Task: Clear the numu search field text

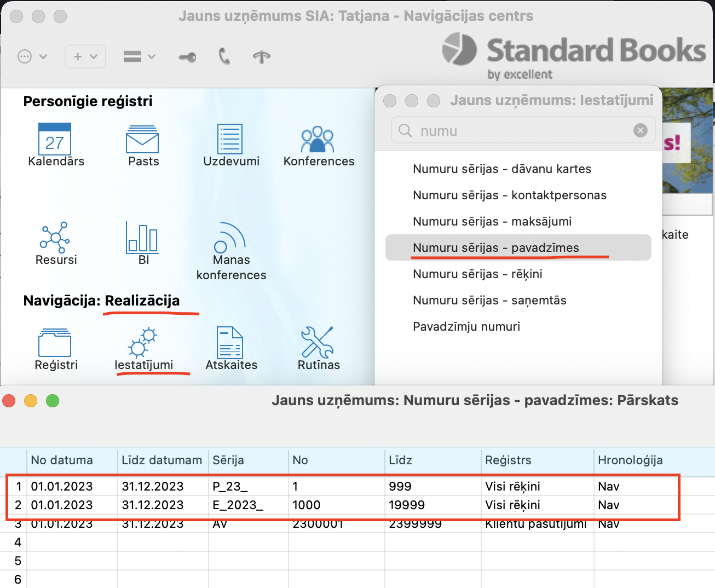Action: pos(640,130)
